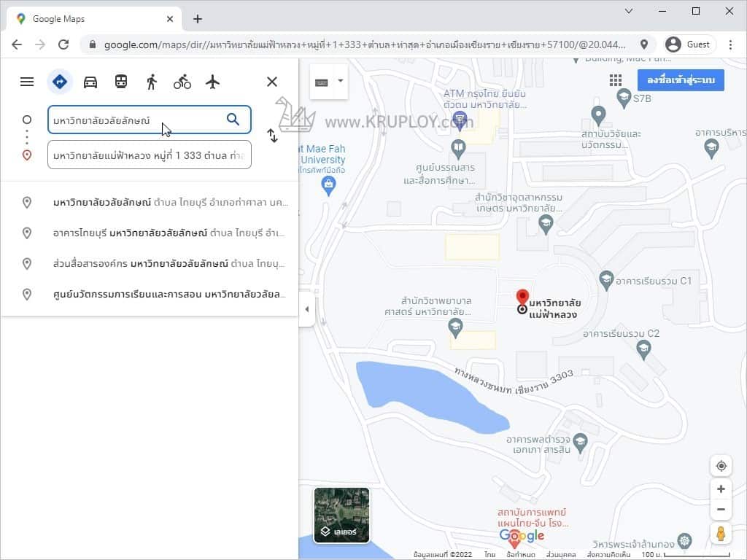The image size is (747, 560).
Task: Close the directions panel
Action: tap(272, 82)
